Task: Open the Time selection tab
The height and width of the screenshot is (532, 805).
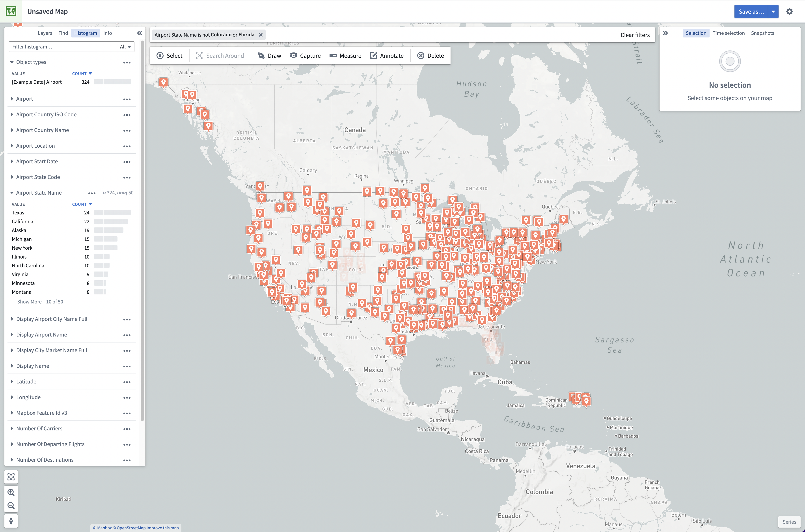Action: click(x=728, y=33)
